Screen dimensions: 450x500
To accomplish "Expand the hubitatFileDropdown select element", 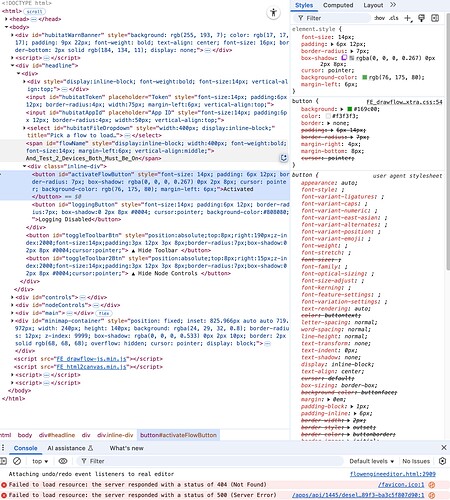I will click(x=24, y=128).
